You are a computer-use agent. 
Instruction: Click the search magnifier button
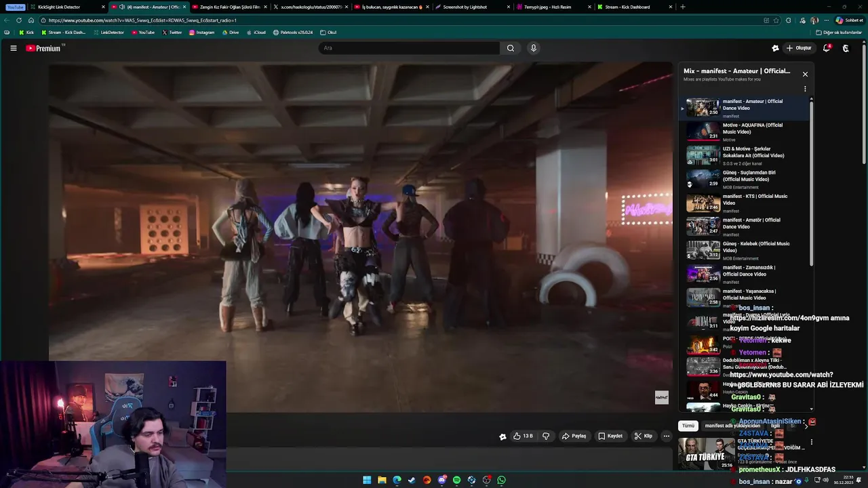click(x=511, y=48)
